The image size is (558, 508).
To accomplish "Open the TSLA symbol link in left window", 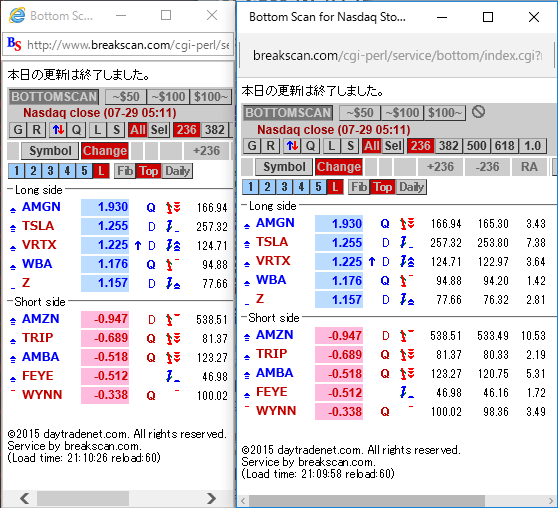I will click(38, 225).
